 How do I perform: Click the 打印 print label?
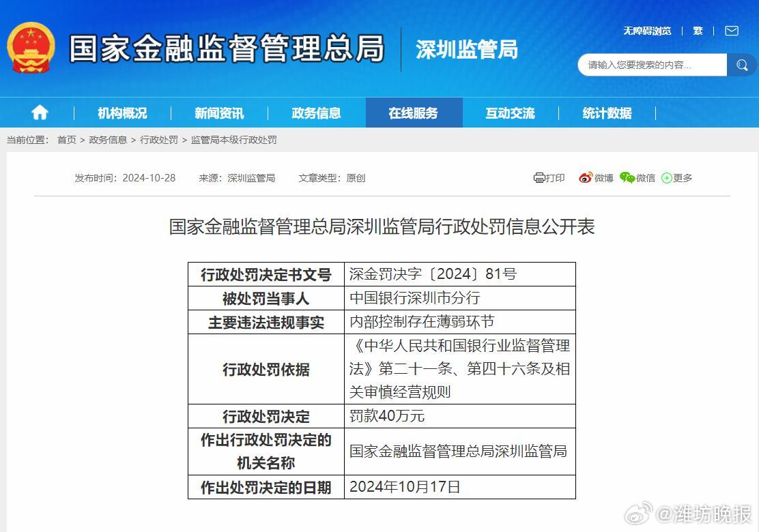pos(555,178)
